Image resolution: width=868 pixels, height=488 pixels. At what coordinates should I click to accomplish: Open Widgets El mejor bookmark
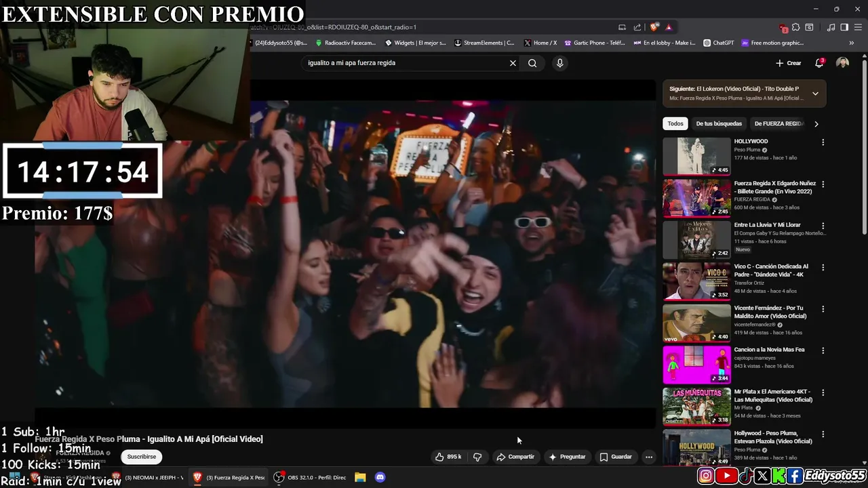[x=415, y=43]
